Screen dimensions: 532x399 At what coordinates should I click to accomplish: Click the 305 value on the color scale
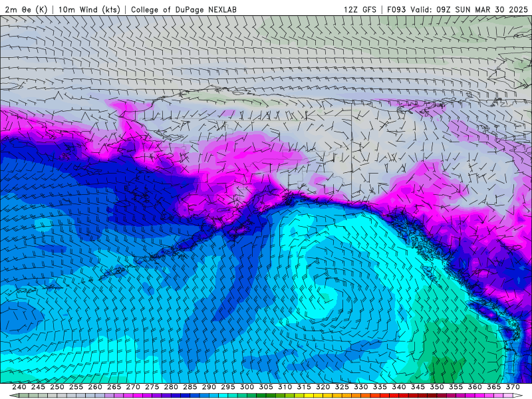(x=266, y=387)
